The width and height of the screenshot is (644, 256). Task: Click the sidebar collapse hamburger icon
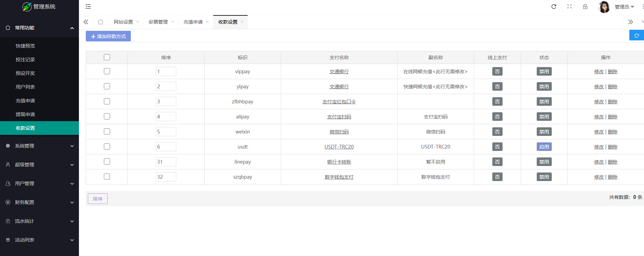(88, 7)
